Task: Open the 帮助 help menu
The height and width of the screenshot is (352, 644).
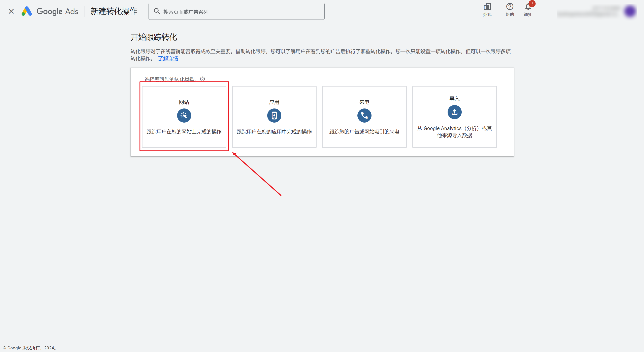Action: pyautogui.click(x=510, y=9)
